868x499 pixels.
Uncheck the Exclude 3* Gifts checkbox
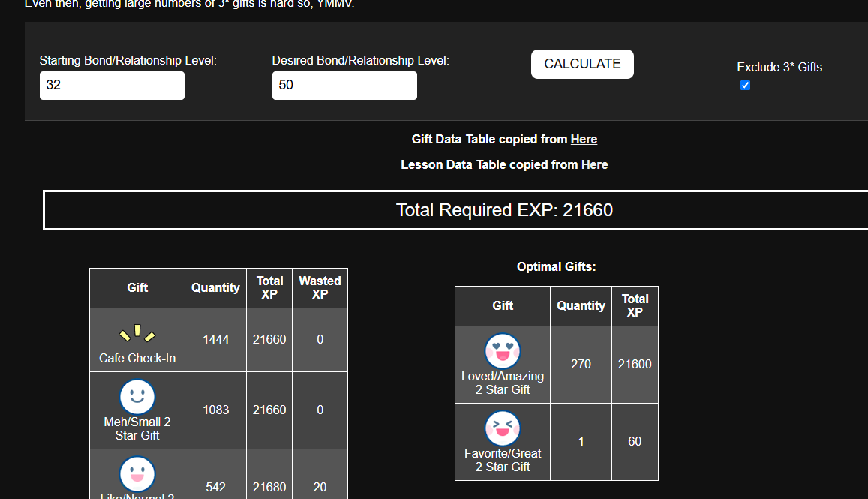[x=745, y=86]
